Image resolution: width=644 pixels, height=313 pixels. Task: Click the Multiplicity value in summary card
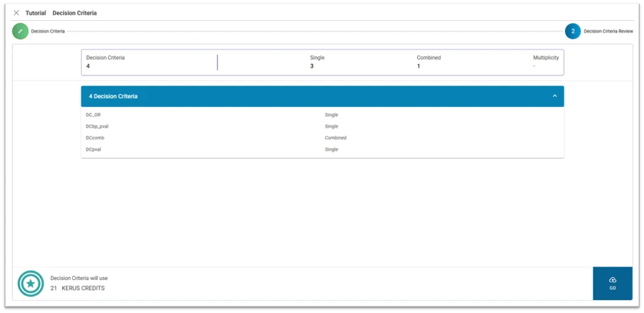(x=534, y=66)
